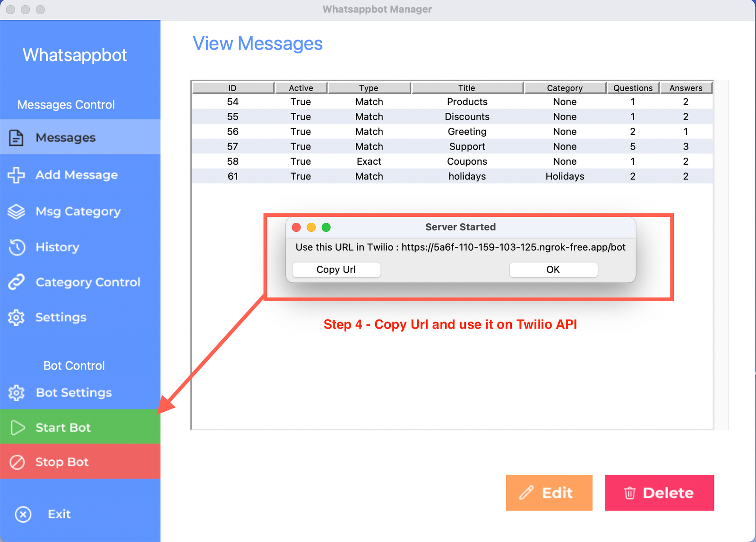Confirm the dialog with OK button
756x542 pixels.
553,270
